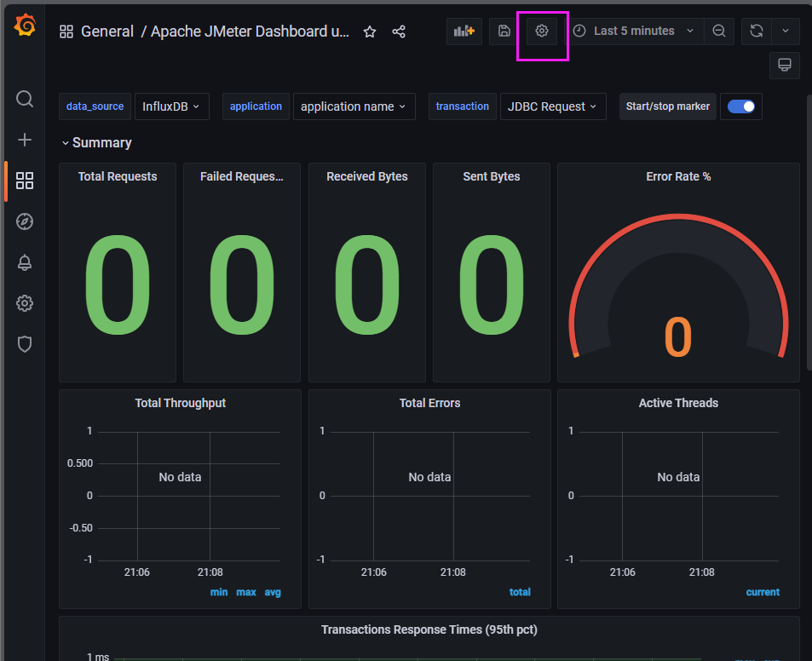812x661 pixels.
Task: Click the Grafana logo home icon
Action: (25, 25)
